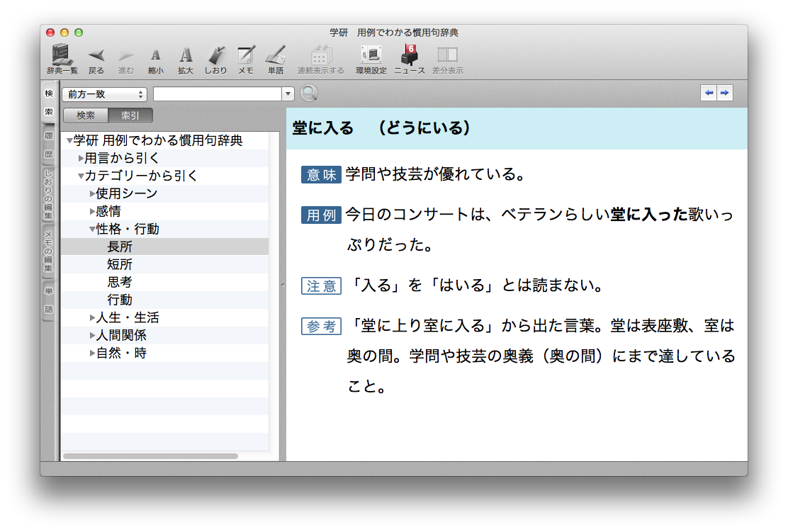Open search history dropdown arrow
The height and width of the screenshot is (532, 788).
[288, 94]
